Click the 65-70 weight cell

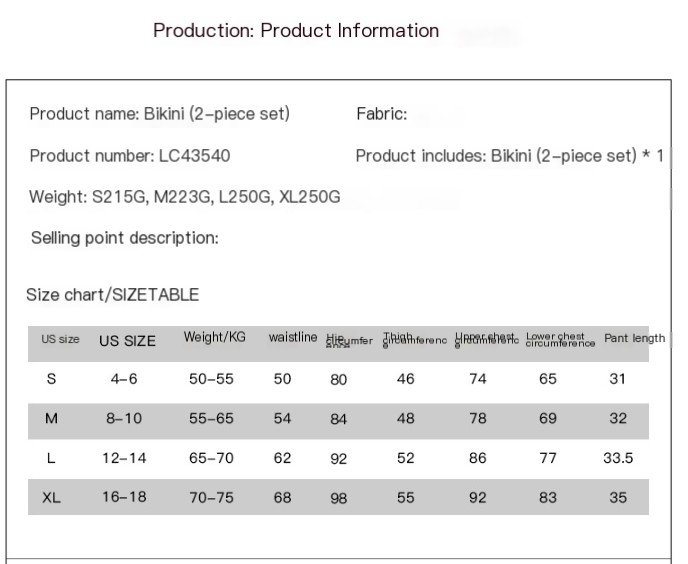[211, 458]
